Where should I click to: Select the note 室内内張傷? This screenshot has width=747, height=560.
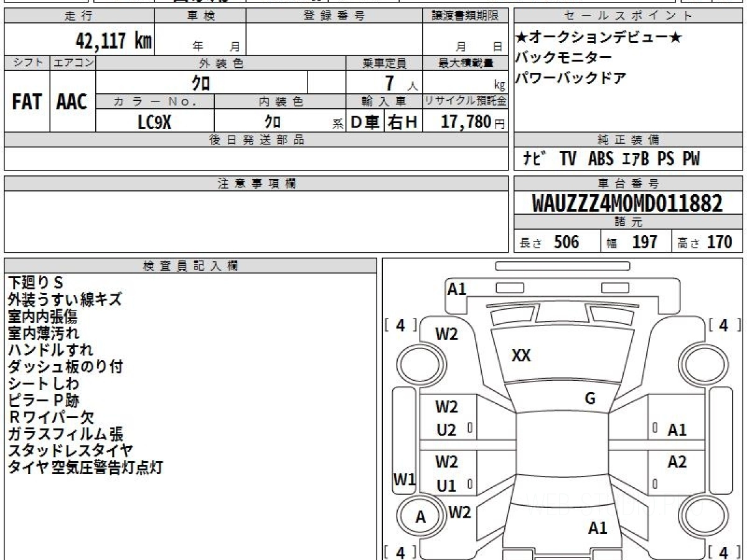(x=42, y=316)
